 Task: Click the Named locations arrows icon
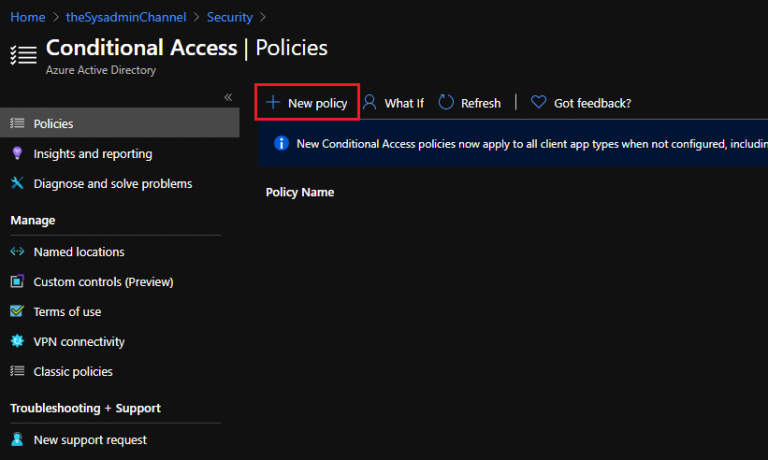17,251
